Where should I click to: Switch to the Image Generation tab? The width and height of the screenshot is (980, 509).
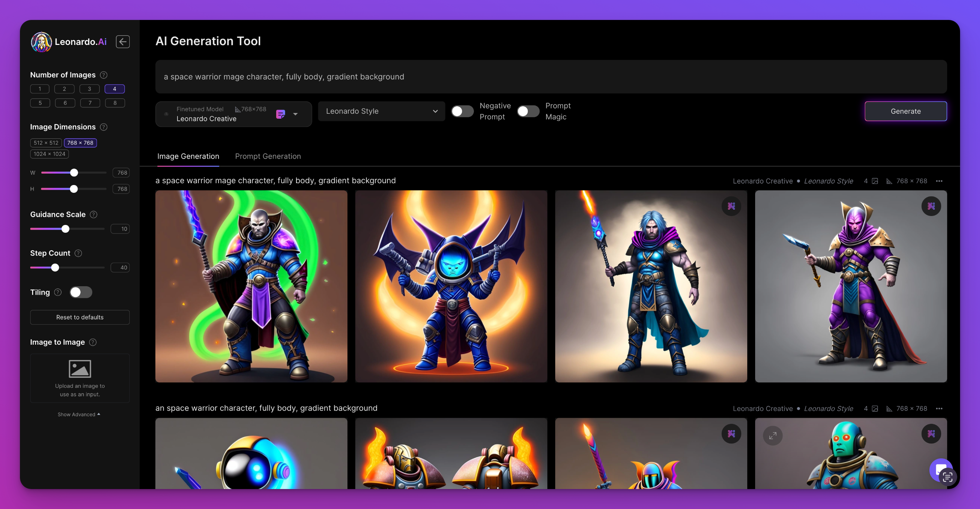(x=188, y=156)
